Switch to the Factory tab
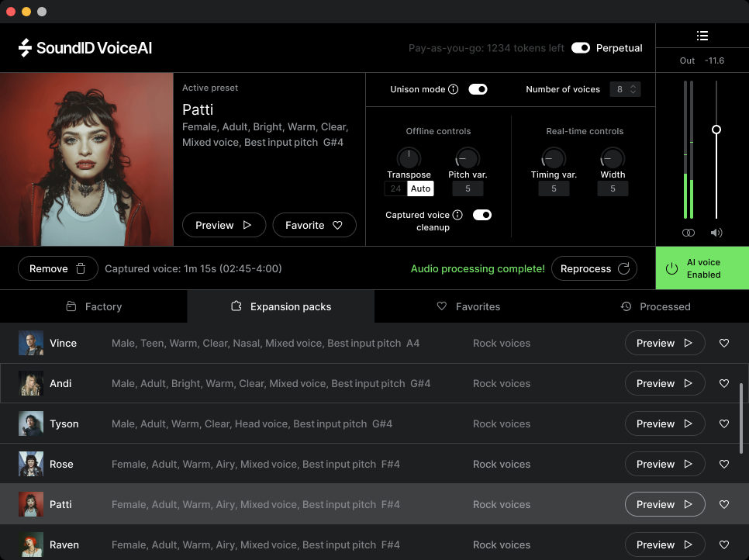 click(93, 306)
